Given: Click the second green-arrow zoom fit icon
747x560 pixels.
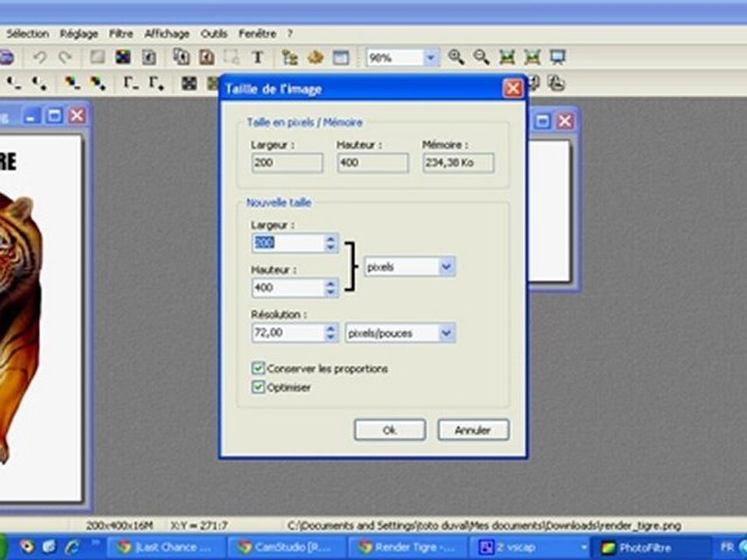Looking at the screenshot, I should point(532,57).
